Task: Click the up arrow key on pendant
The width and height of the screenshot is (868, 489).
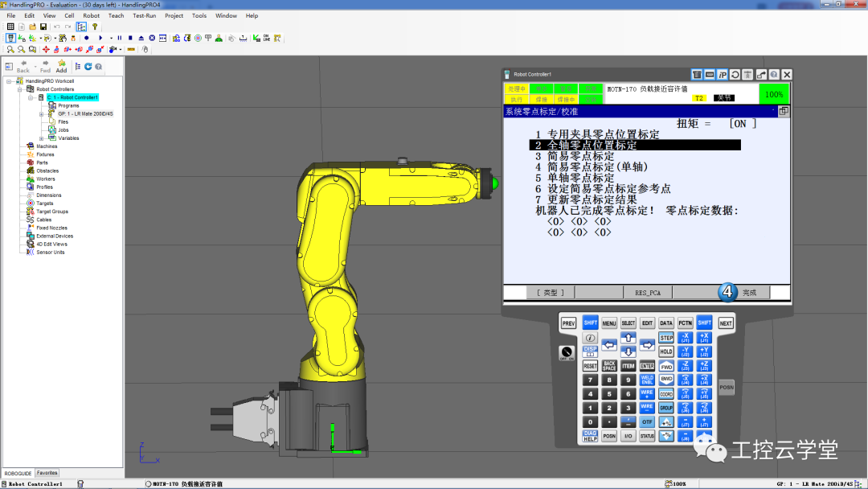Action: tap(628, 338)
